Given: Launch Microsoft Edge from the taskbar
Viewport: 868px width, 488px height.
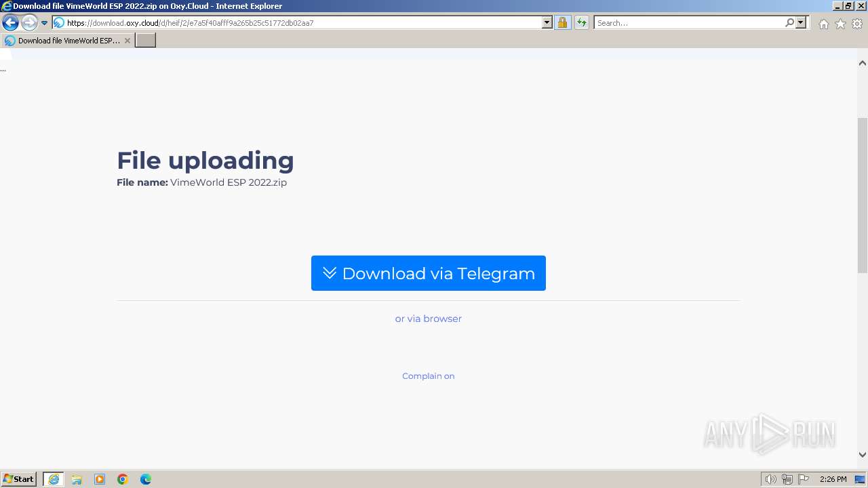Looking at the screenshot, I should [146, 479].
